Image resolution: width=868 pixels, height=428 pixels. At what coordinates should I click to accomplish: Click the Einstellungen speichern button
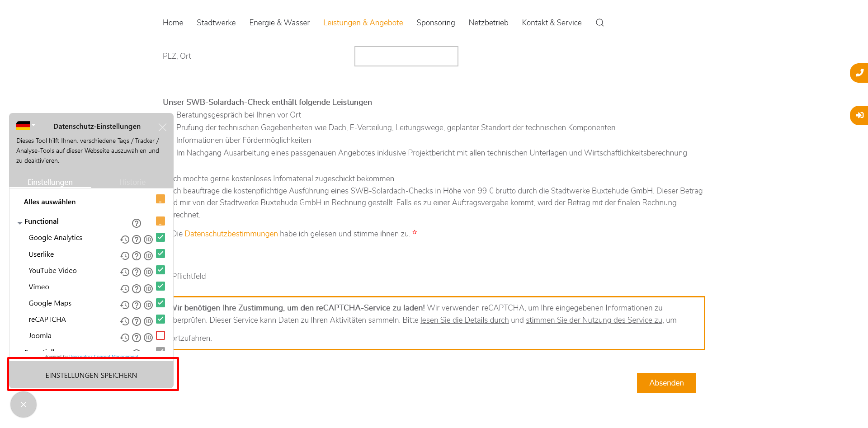tap(91, 375)
